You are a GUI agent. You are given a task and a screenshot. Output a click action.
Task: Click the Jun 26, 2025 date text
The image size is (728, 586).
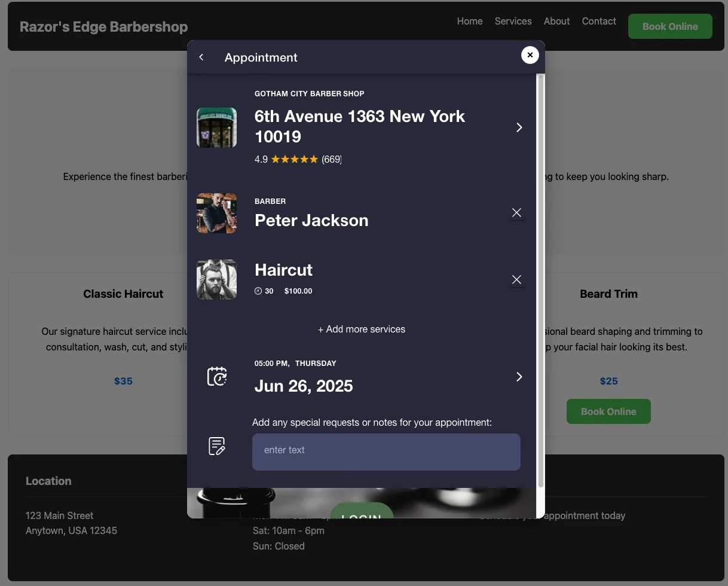(x=304, y=386)
